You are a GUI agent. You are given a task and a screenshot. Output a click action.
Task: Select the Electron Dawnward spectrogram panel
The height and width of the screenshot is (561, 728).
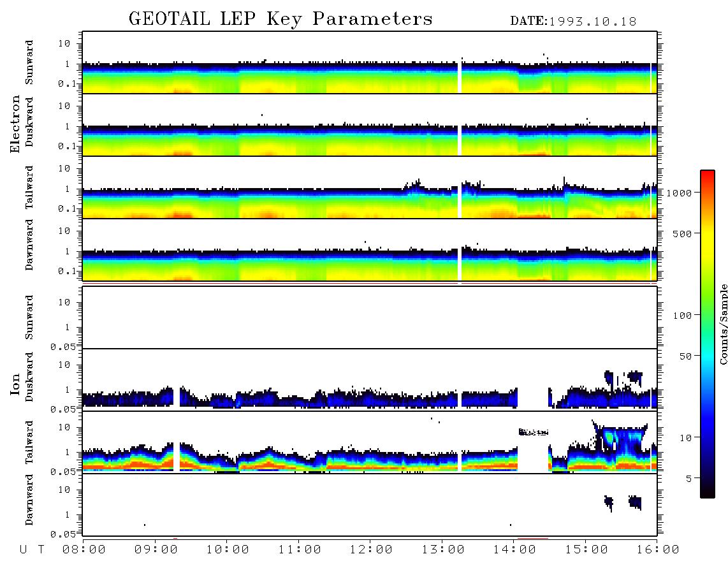point(370,250)
